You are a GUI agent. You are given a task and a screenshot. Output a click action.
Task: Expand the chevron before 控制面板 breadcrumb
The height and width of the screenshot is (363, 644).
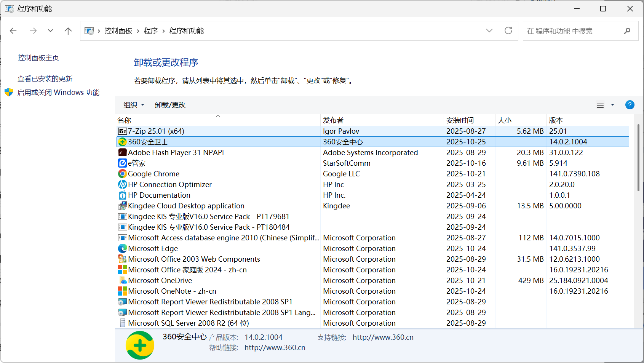(99, 31)
